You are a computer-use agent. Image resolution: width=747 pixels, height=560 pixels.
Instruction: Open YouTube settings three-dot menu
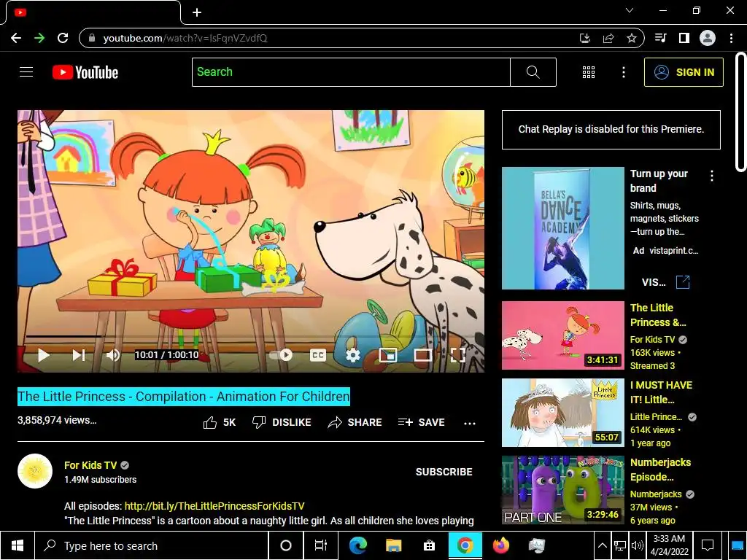click(623, 72)
